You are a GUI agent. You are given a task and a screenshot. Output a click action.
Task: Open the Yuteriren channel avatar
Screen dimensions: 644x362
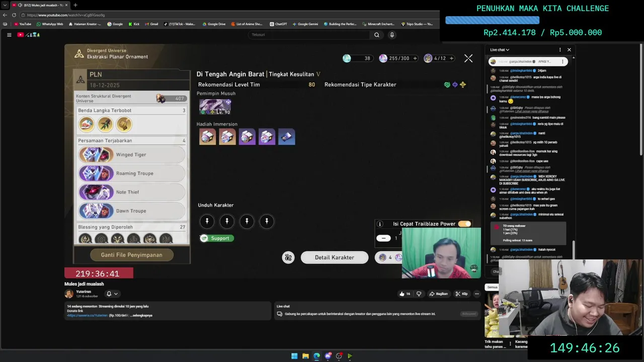click(69, 294)
